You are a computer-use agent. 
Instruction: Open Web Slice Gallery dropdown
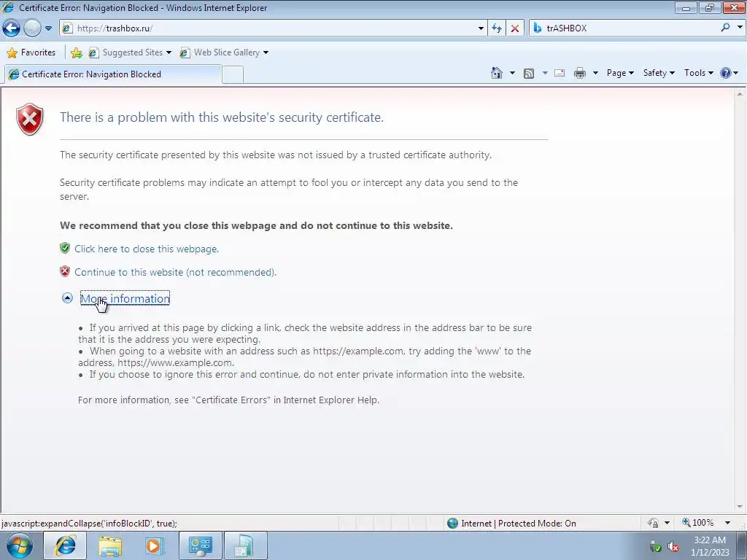click(x=224, y=52)
